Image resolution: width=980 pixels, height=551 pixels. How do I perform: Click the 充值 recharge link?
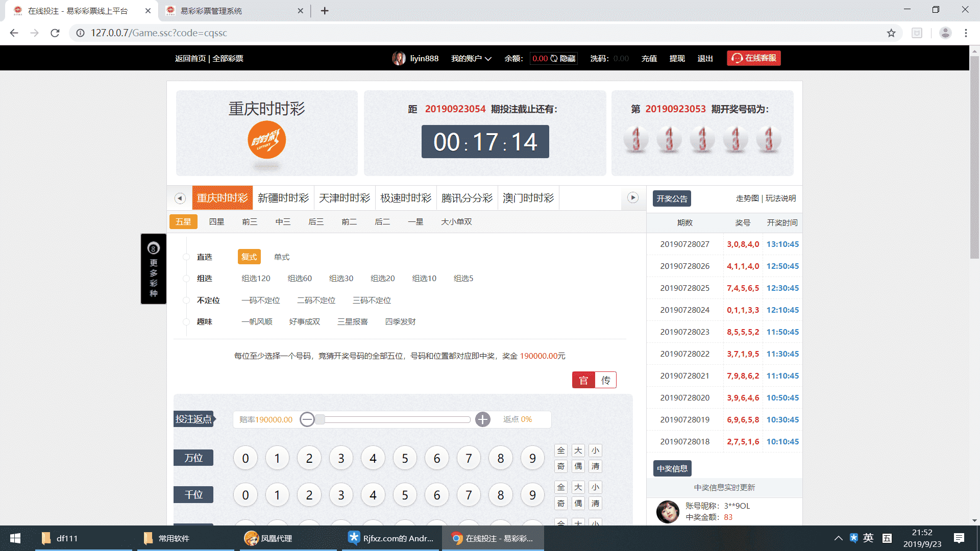[x=649, y=59]
